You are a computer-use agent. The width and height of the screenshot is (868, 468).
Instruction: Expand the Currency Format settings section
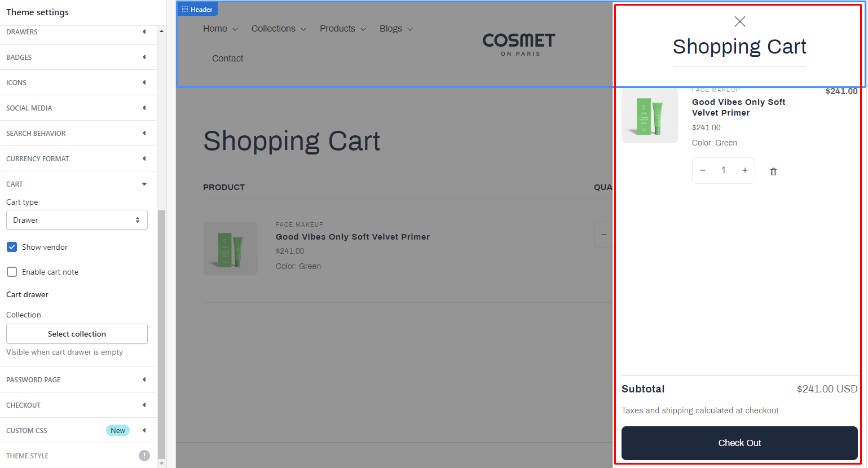tap(77, 158)
